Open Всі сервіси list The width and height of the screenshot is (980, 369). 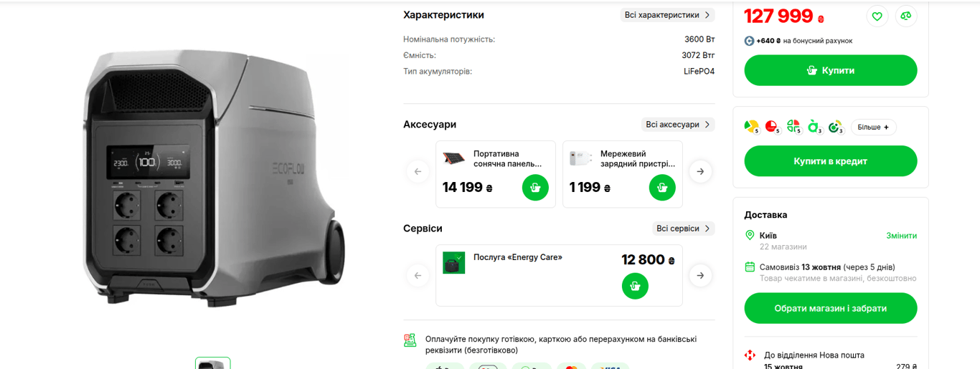coord(684,229)
